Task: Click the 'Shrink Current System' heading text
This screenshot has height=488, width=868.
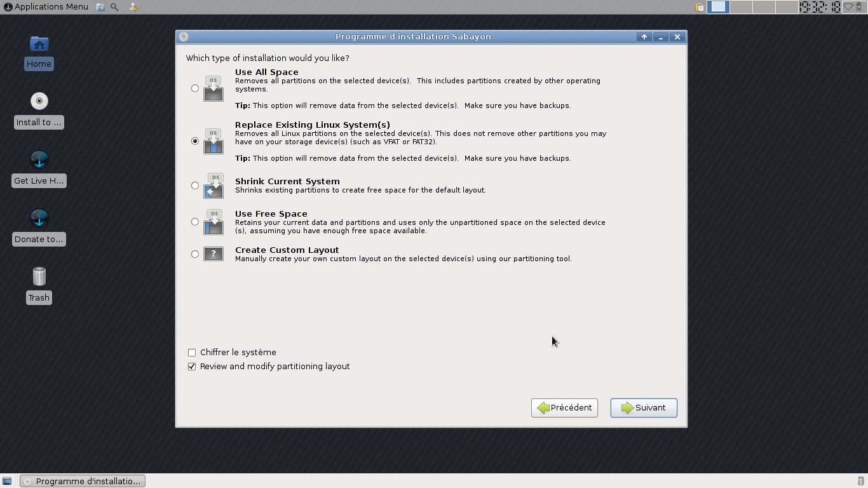Action: [287, 182]
